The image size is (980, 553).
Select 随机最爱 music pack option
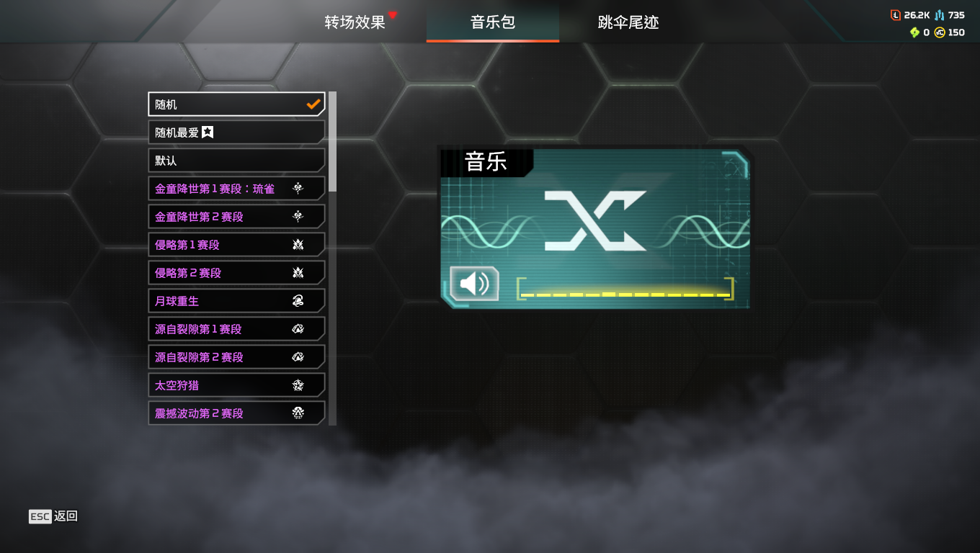coord(236,132)
